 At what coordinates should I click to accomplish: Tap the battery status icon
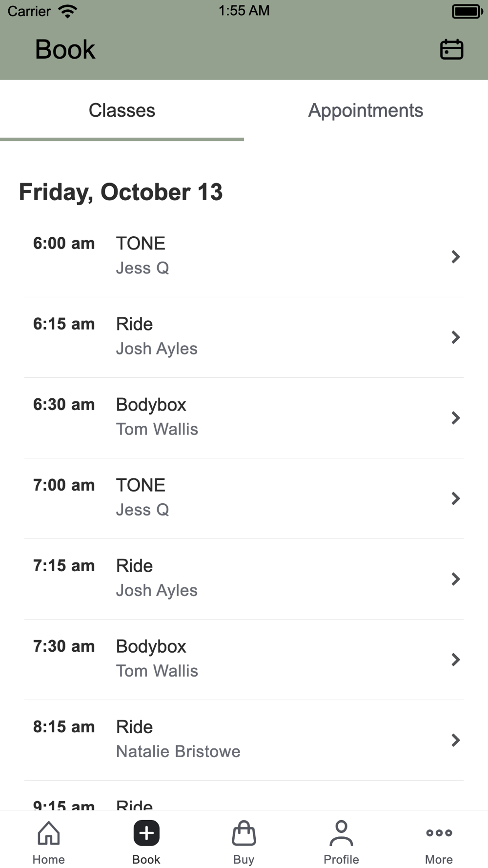[x=467, y=11]
